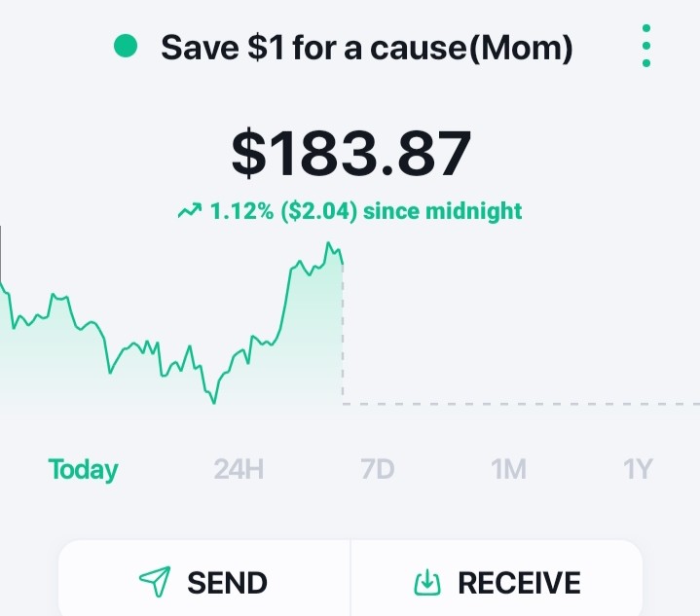Open the three-dot overflow menu
Image resolution: width=700 pixels, height=616 pixels.
[x=646, y=46]
